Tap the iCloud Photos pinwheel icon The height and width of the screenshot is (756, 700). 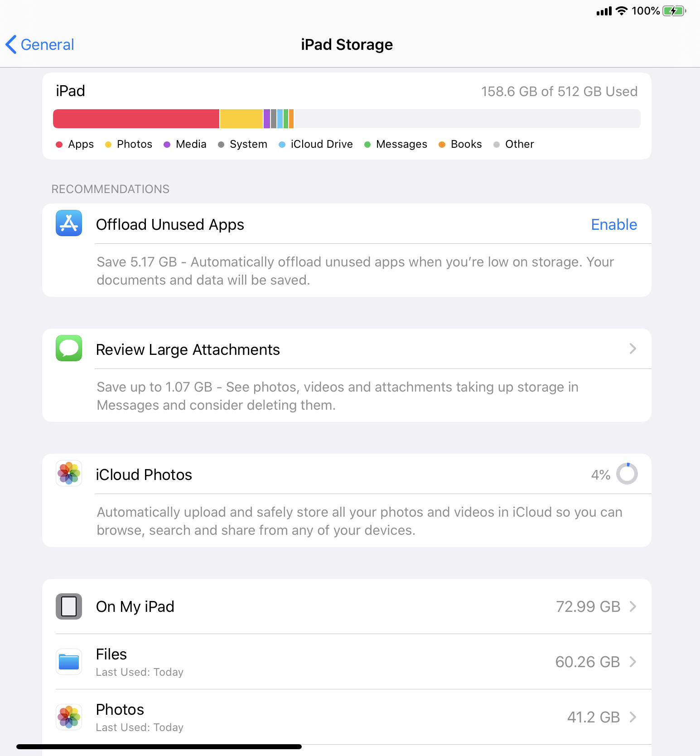tap(69, 473)
